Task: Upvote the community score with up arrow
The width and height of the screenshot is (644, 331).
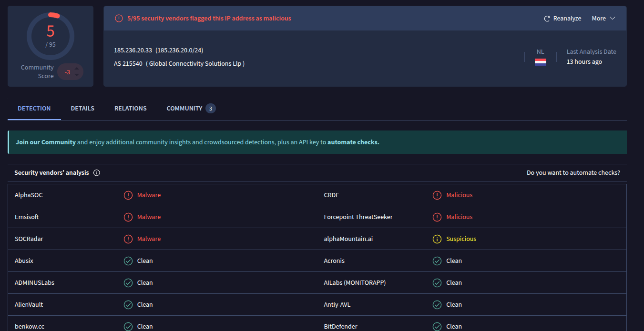Action: pos(77,69)
